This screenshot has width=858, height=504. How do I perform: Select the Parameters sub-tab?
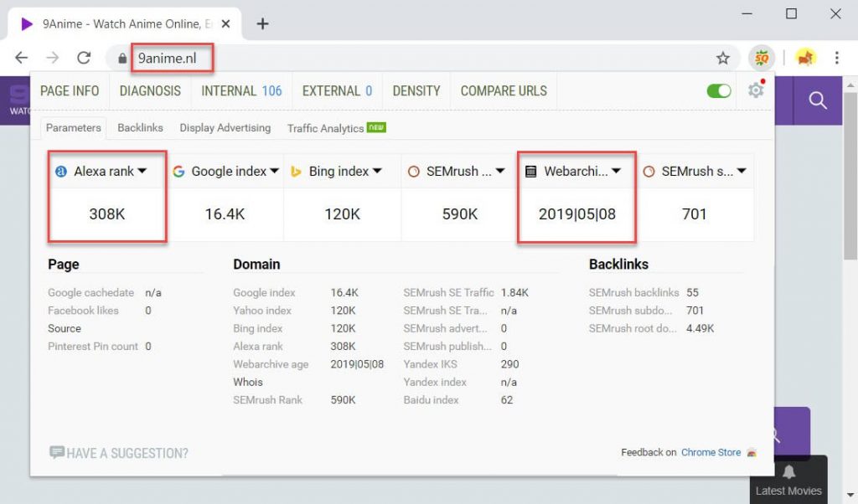point(74,128)
